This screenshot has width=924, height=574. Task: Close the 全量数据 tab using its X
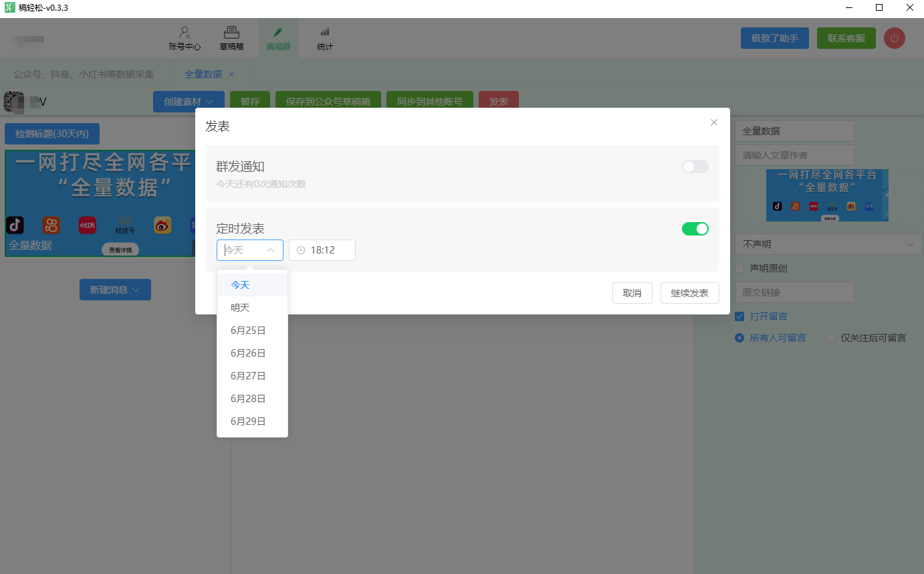point(231,74)
